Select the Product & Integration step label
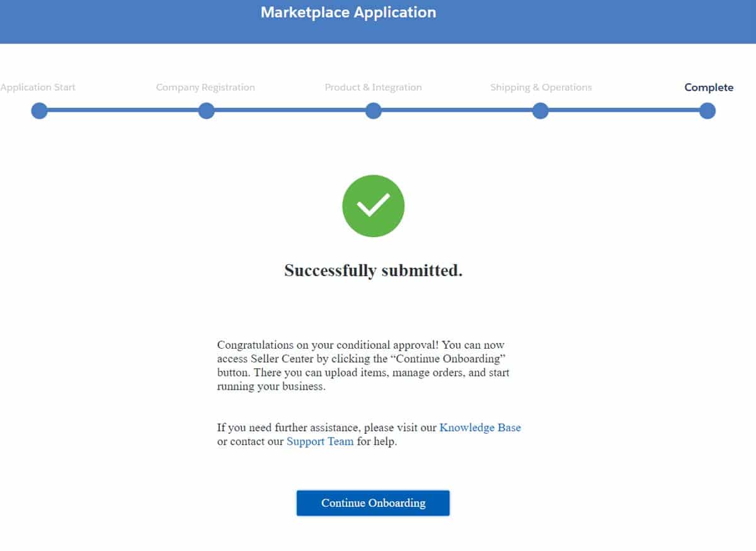Viewport: 756px width, 551px height. coord(373,88)
